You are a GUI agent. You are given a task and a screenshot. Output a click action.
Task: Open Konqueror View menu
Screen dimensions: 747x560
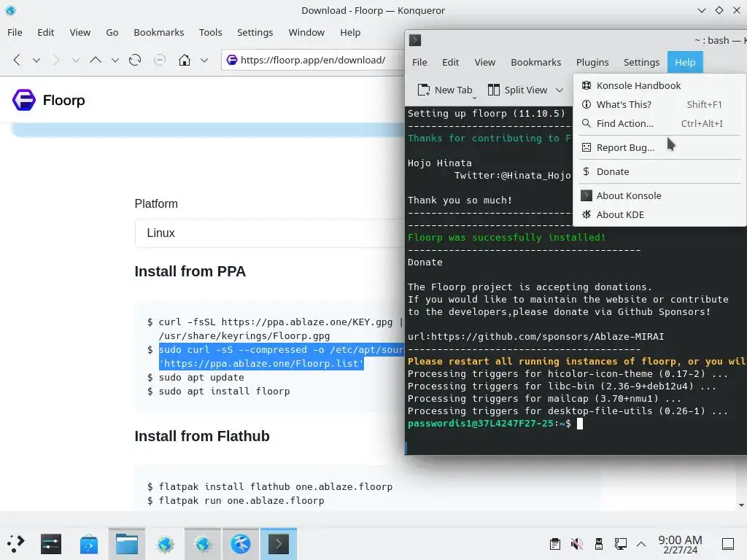(x=80, y=32)
